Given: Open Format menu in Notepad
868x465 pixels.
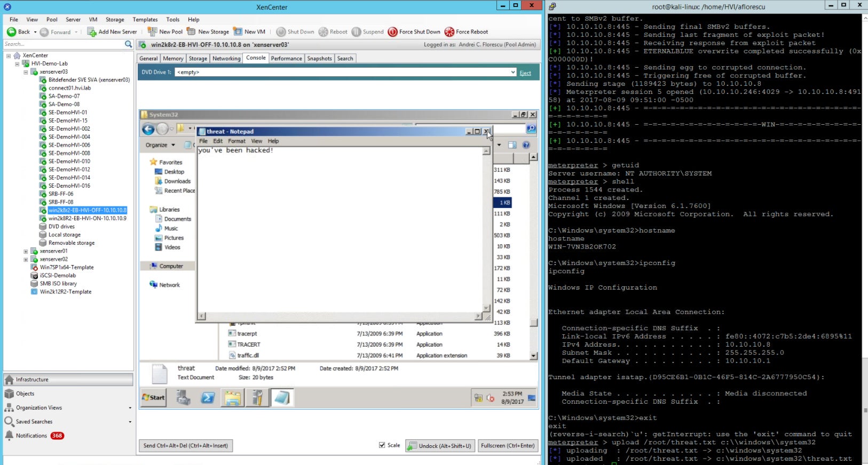Looking at the screenshot, I should (236, 141).
